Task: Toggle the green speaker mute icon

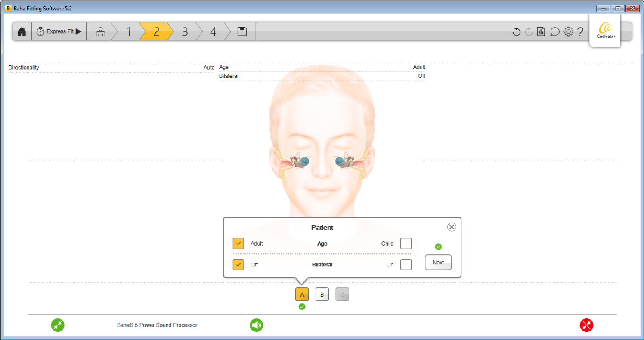Action: click(256, 325)
